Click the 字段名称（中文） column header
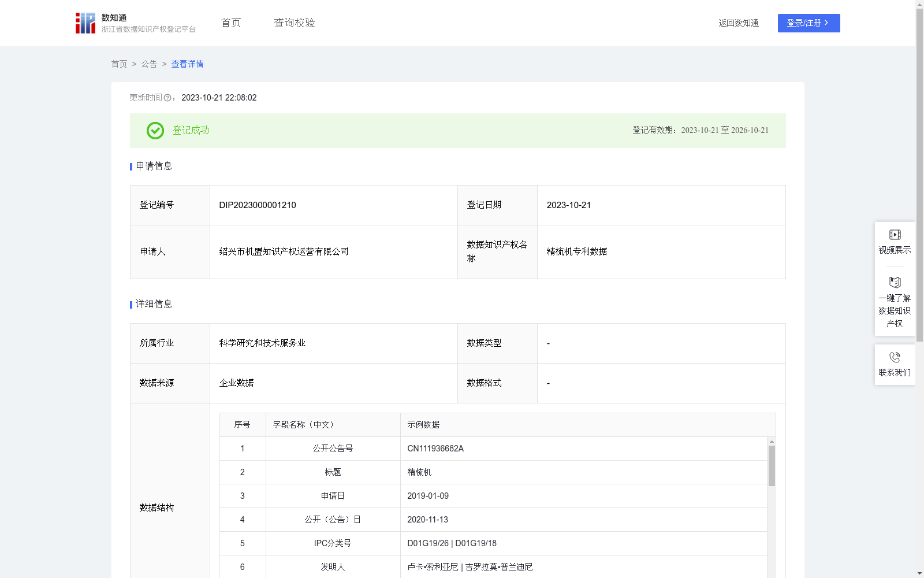This screenshot has width=924, height=578. pos(333,425)
